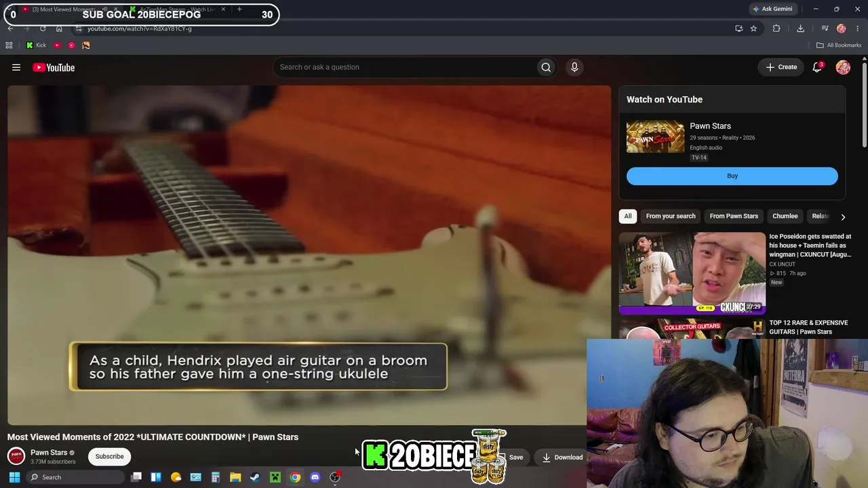Open the Top 12 Rare & Expensive Guitars video
The height and width of the screenshot is (488, 868).
tap(808, 327)
